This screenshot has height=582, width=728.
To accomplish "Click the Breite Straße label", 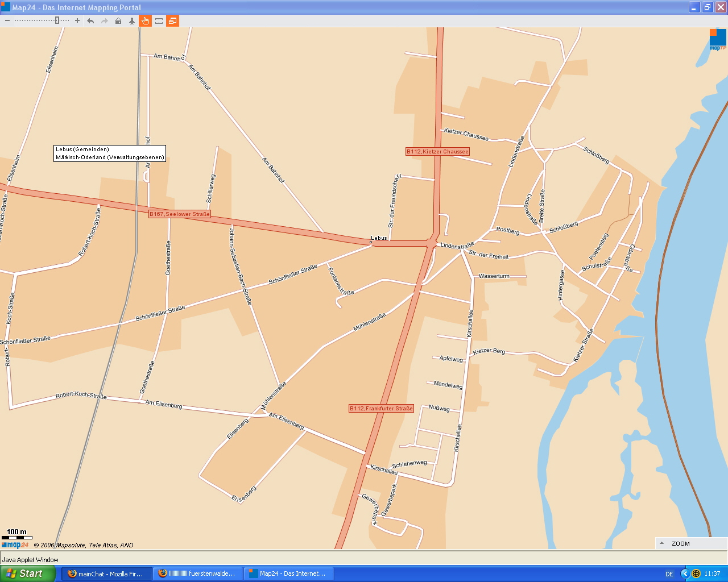I will pos(542,206).
